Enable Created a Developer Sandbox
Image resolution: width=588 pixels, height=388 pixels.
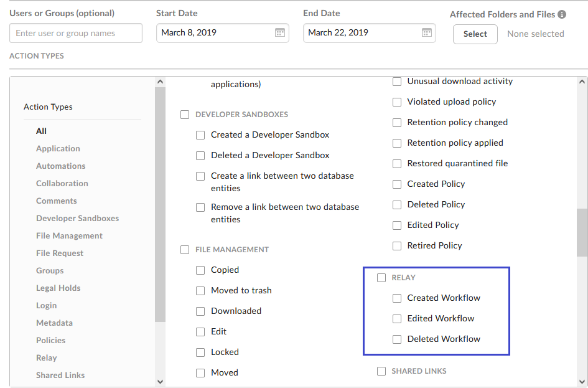click(200, 135)
